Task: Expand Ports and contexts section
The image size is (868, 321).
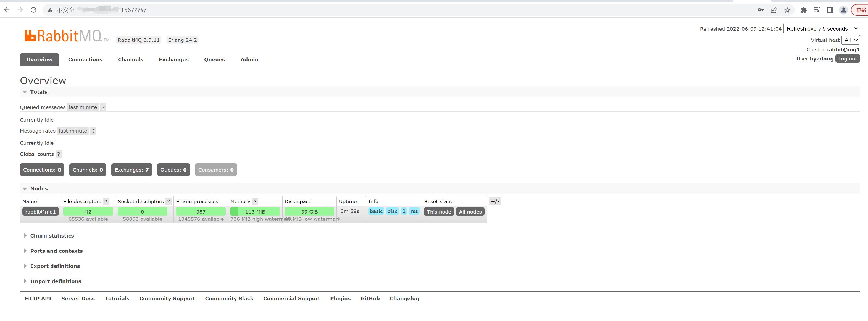Action: pyautogui.click(x=56, y=251)
